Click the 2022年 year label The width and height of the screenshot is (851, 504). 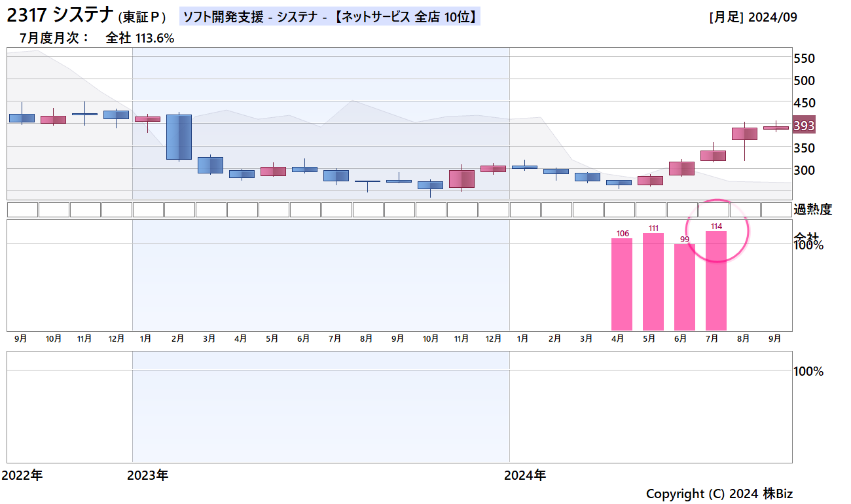22,475
